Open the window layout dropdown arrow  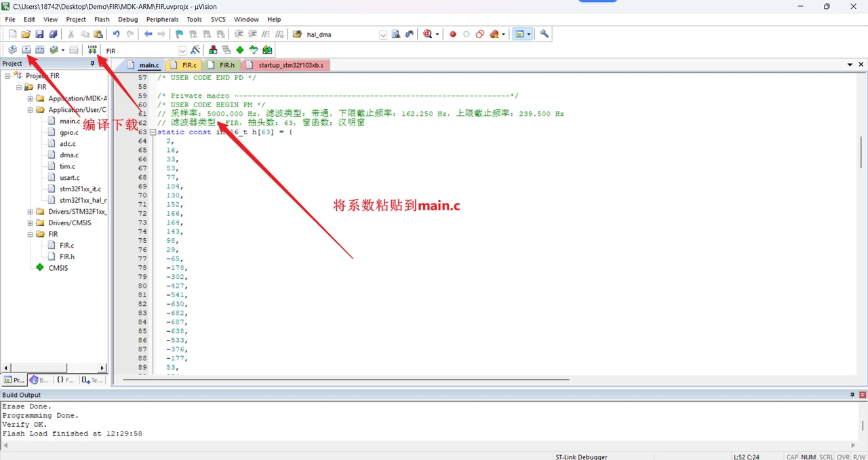[528, 34]
